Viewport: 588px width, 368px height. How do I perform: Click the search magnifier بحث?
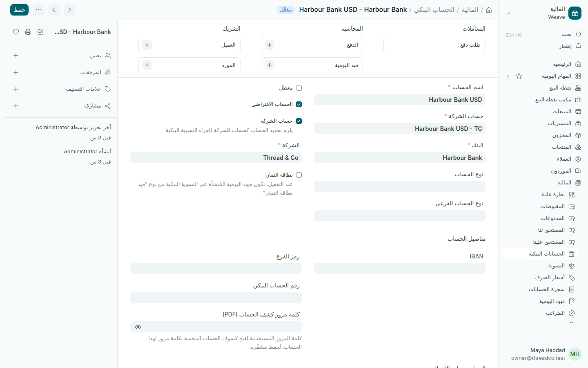pos(578,34)
